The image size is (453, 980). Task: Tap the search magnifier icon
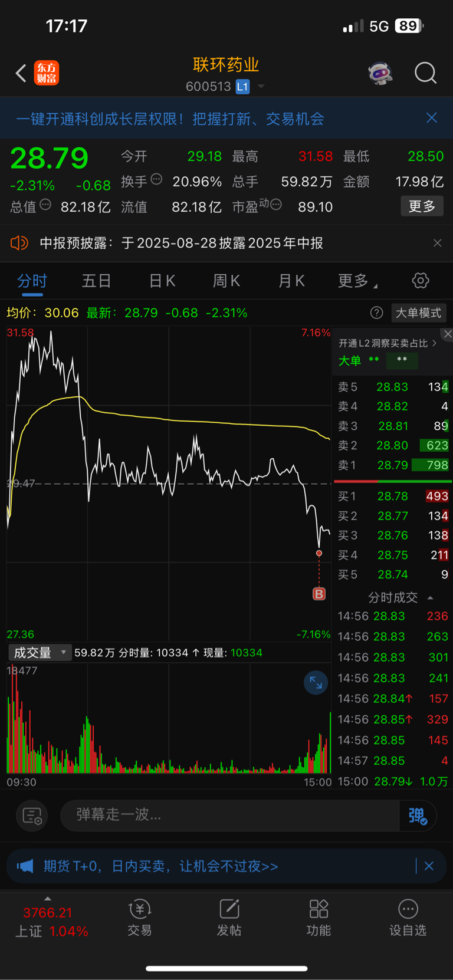click(425, 73)
